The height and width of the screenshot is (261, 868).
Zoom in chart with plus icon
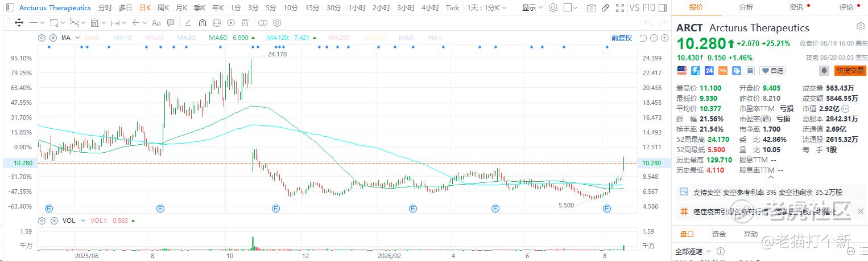tap(664, 38)
